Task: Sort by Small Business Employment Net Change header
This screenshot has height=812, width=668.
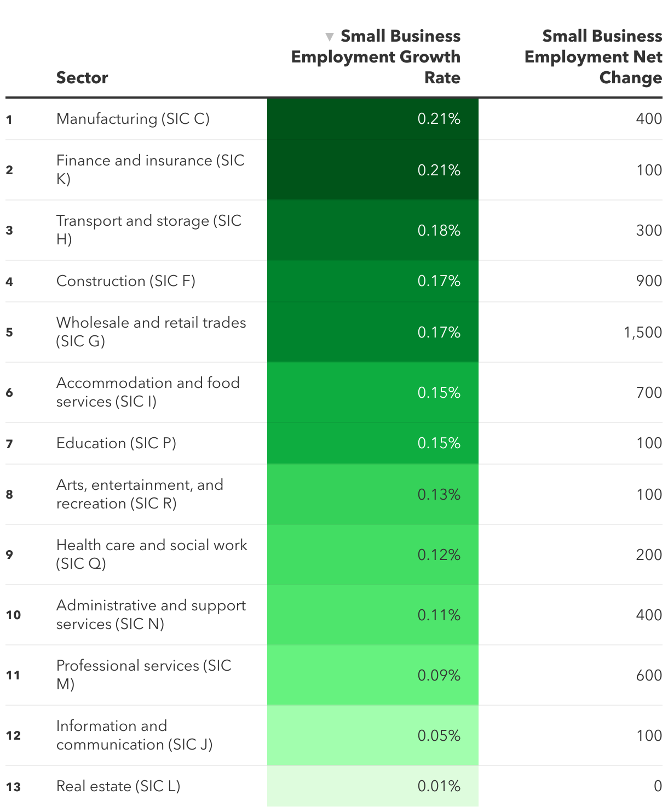Action: point(594,57)
